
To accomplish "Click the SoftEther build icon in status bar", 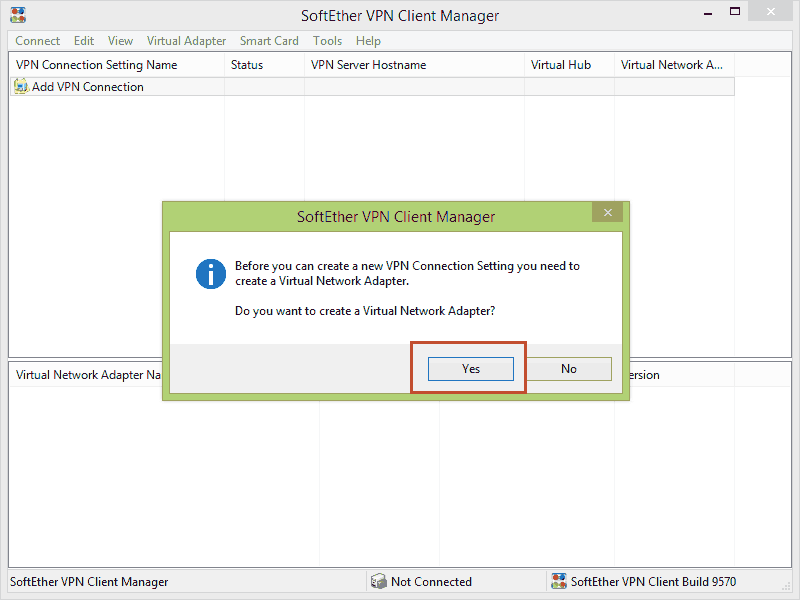I will tap(559, 581).
